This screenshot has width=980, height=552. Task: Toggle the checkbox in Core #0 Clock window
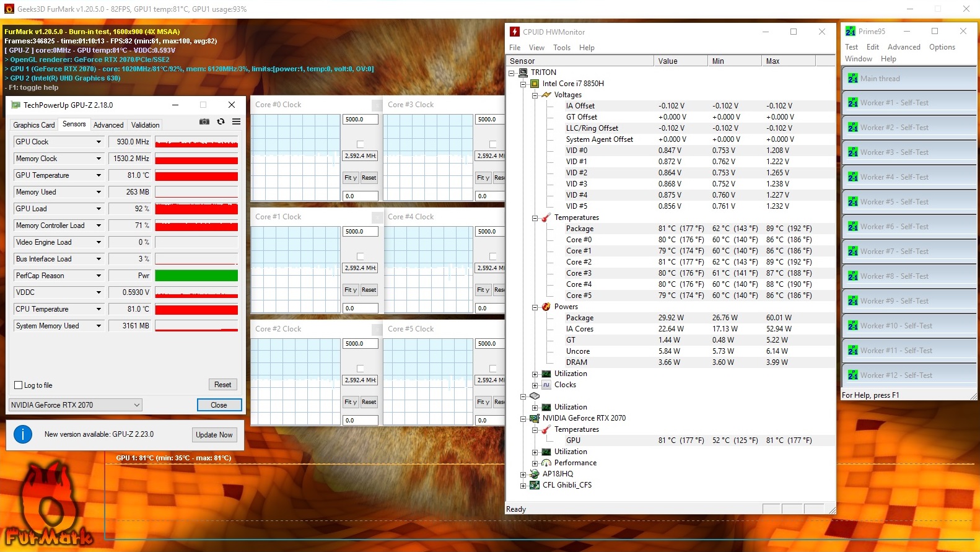[x=361, y=144]
